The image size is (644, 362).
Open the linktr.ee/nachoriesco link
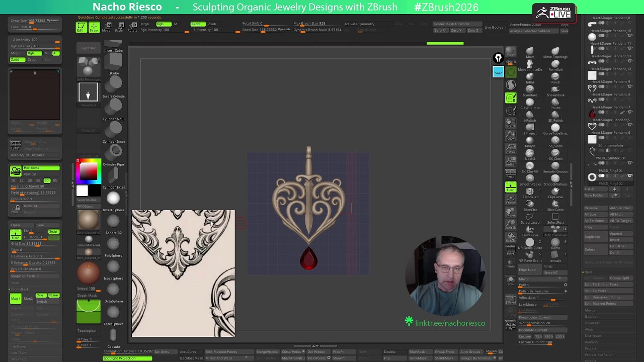pyautogui.click(x=450, y=323)
